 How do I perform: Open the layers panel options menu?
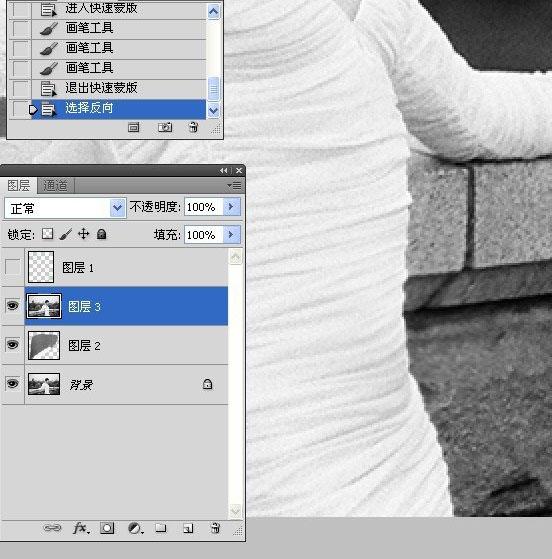pyautogui.click(x=234, y=185)
